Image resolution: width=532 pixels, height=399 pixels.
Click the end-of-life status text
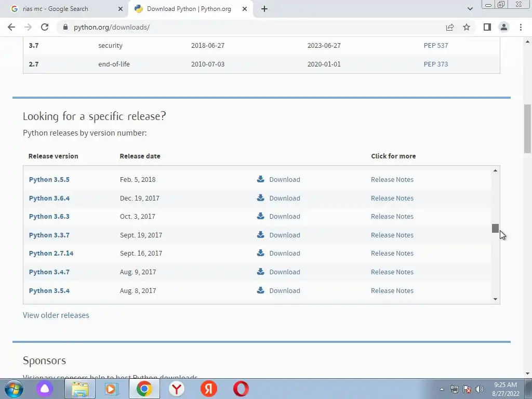114,64
